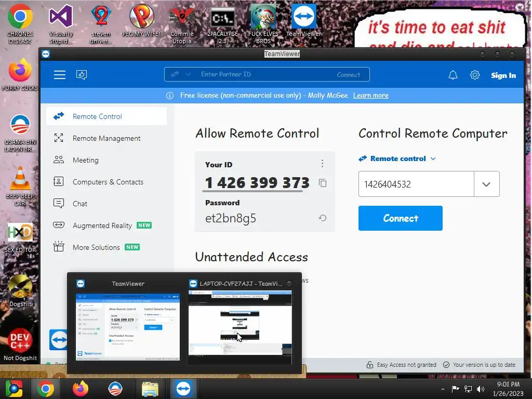Click the free license info icon
The height and width of the screenshot is (399, 532).
click(170, 96)
